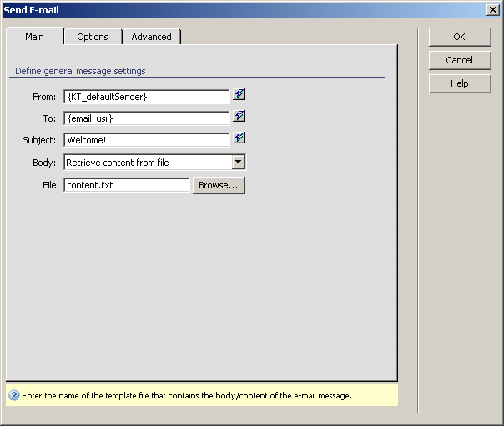This screenshot has height=426, width=504.
Task: Open the Advanced tab
Action: point(151,37)
